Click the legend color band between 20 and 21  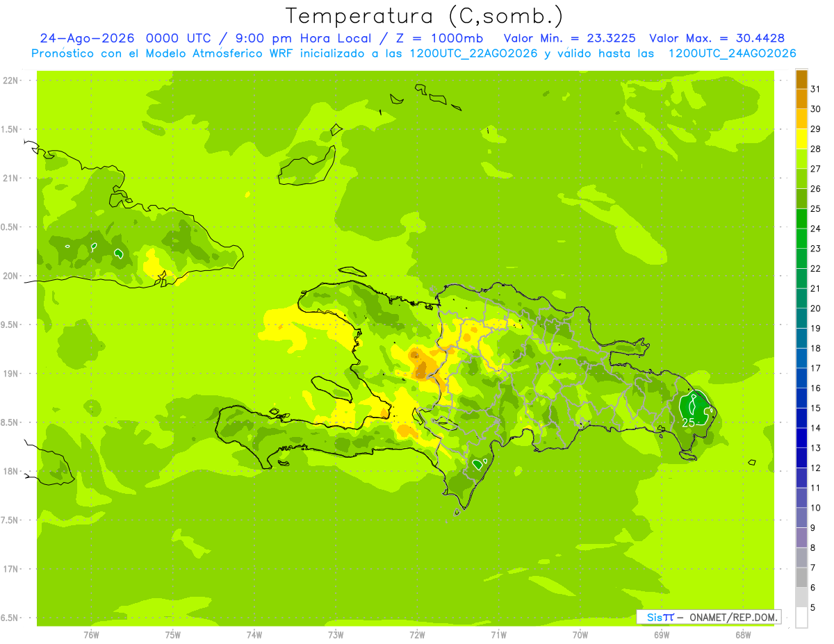coord(801,299)
